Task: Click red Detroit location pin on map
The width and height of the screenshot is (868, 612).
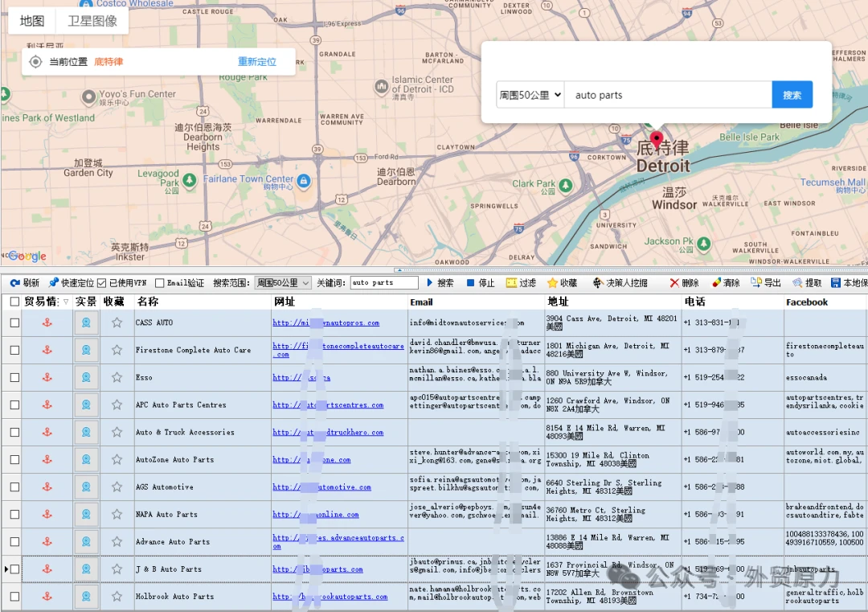Action: (x=657, y=140)
